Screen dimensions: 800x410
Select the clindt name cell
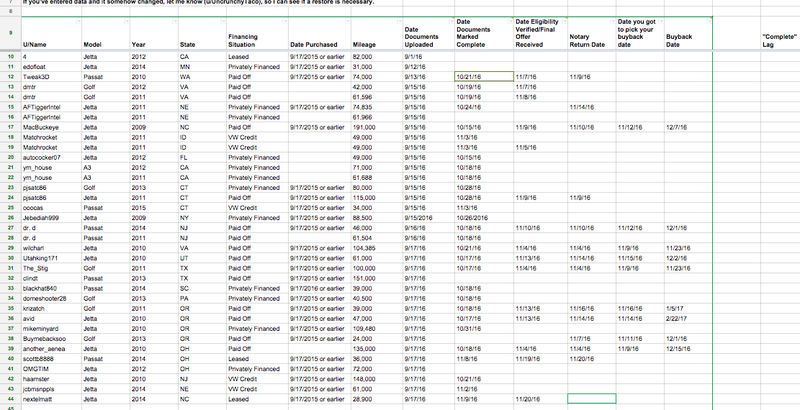coord(51,278)
